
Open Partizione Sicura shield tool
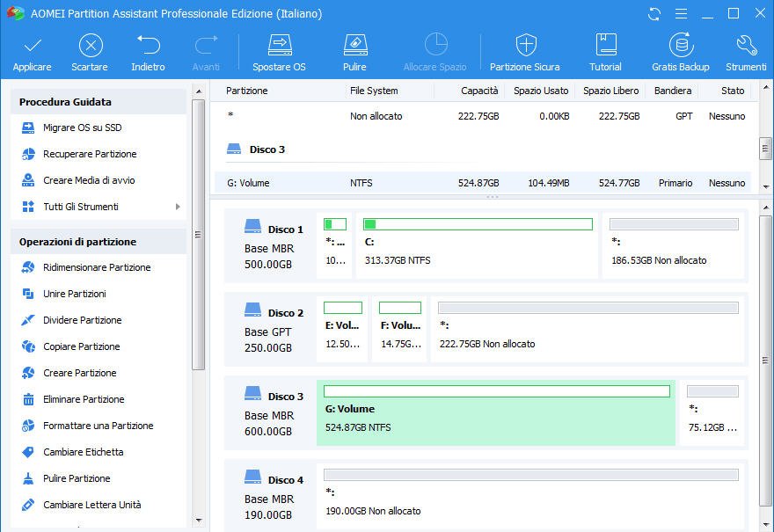(x=526, y=46)
